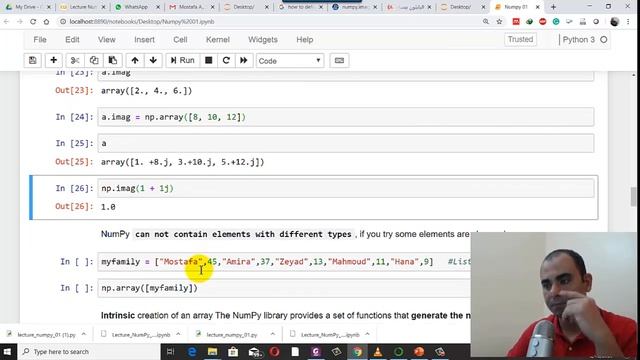The image size is (640, 360).
Task: Restart kernel and rerun all with fast-forward icon
Action: click(x=244, y=60)
